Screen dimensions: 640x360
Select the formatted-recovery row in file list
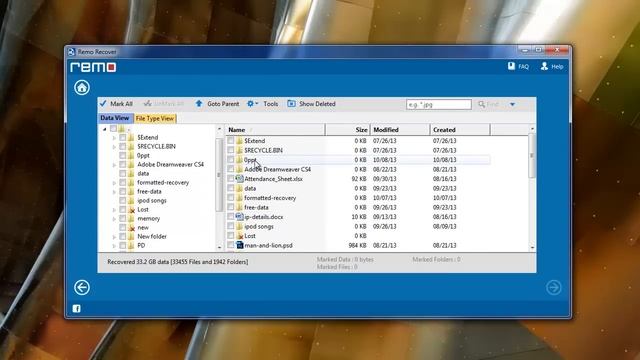point(358,198)
